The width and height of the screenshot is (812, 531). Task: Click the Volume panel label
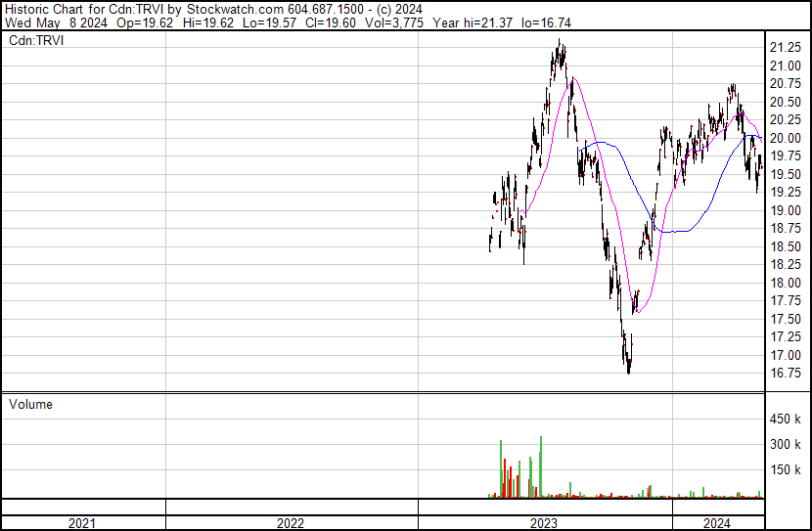(30, 404)
